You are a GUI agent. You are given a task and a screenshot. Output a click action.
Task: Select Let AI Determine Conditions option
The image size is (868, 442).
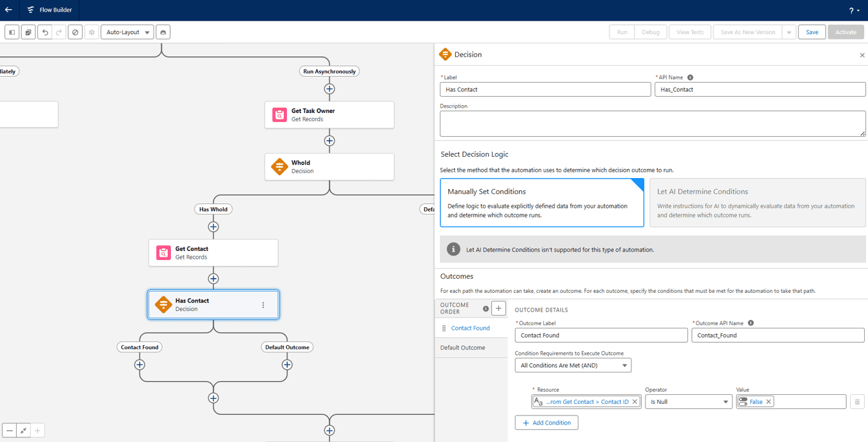coord(758,203)
